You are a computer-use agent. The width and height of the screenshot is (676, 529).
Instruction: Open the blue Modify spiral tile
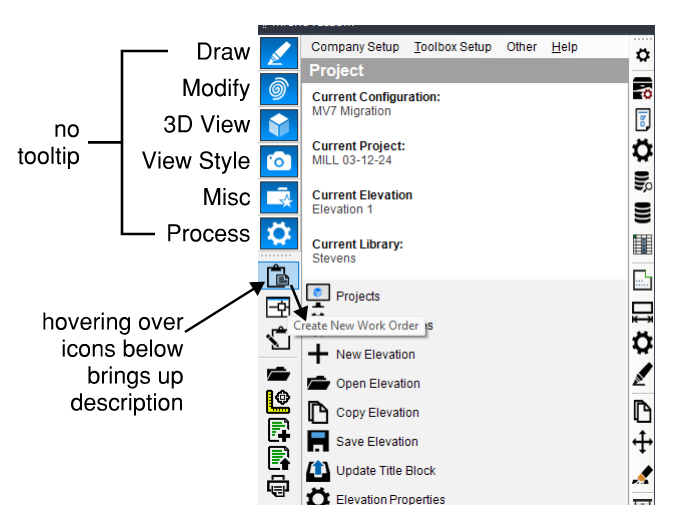click(x=279, y=89)
